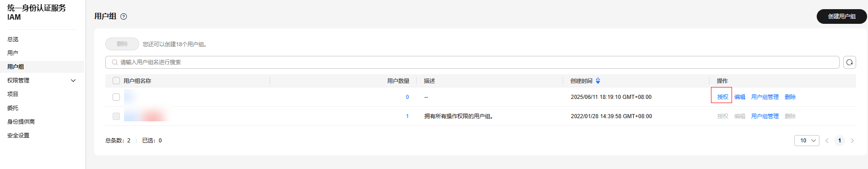Click 删除 link in the first row

(790, 97)
